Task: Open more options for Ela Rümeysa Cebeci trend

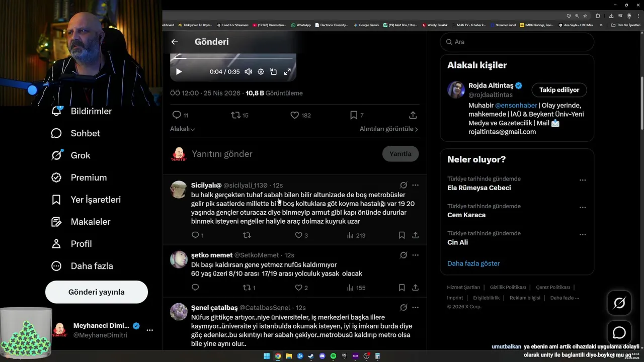Action: coord(582,180)
